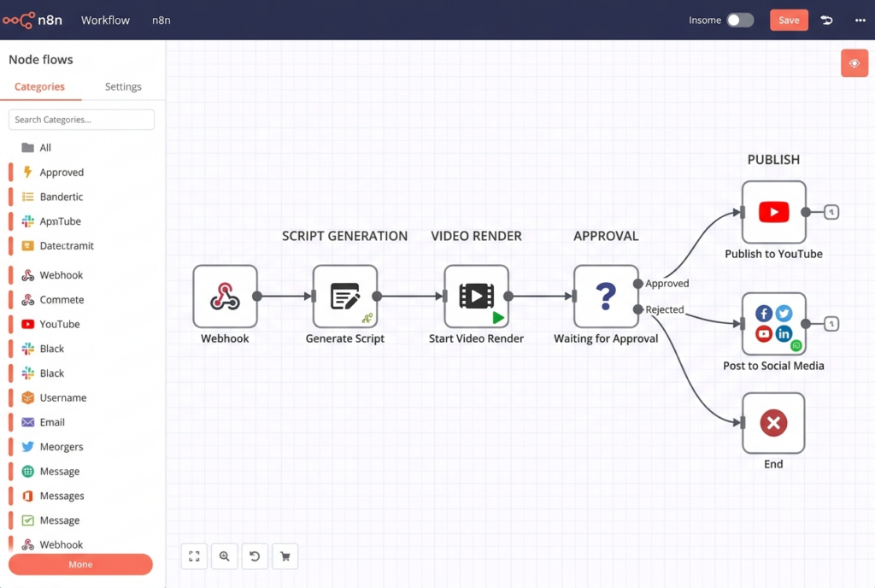The image size is (875, 588).
Task: Click the Email envelope icon
Action: coord(27,422)
